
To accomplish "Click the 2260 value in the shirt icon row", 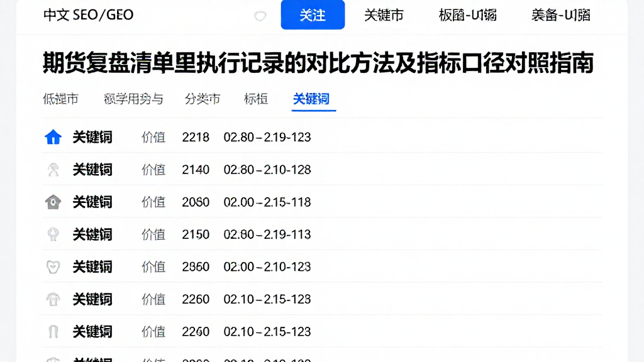I will (x=196, y=299).
